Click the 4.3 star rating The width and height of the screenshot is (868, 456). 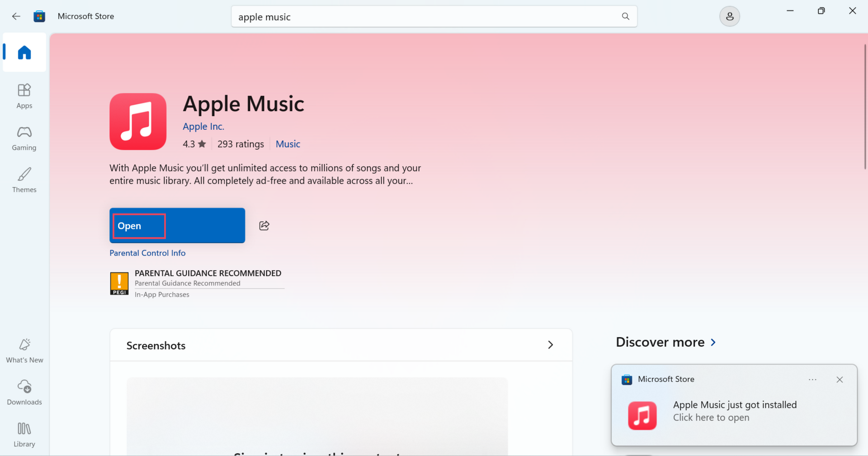coord(194,144)
